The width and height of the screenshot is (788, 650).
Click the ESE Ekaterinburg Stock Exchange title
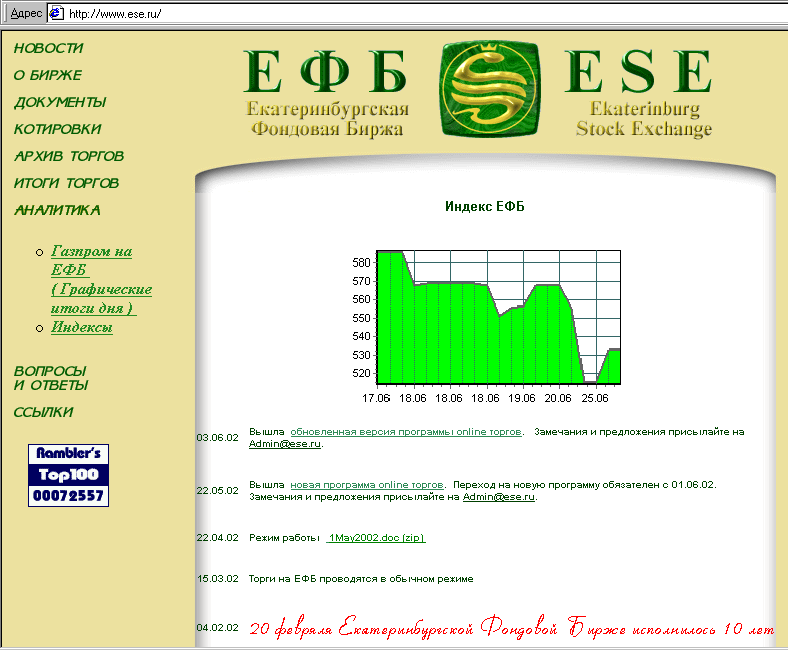tap(640, 93)
